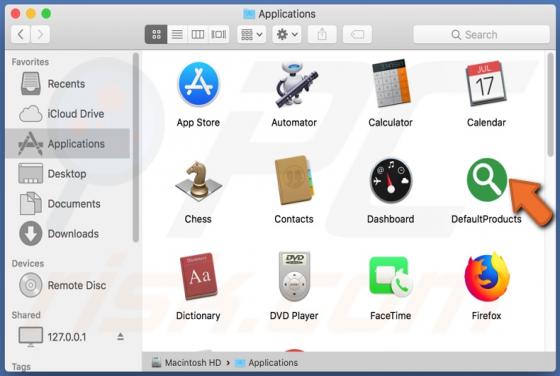Select the Firefox browser icon
560x376 pixels.
pos(486,277)
